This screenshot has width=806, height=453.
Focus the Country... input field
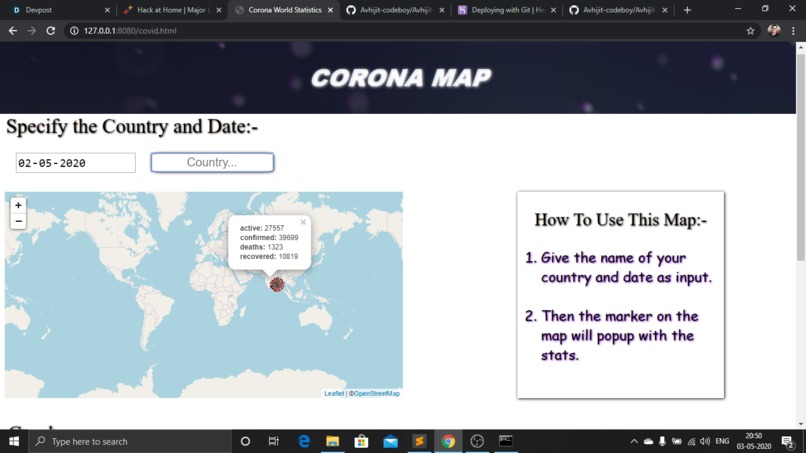[212, 162]
